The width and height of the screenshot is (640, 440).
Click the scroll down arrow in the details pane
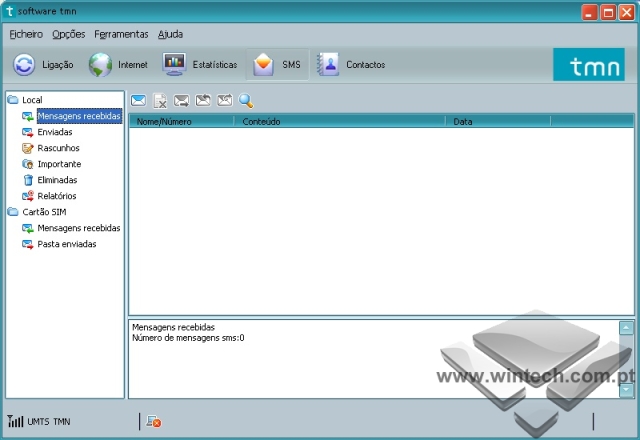(x=626, y=390)
